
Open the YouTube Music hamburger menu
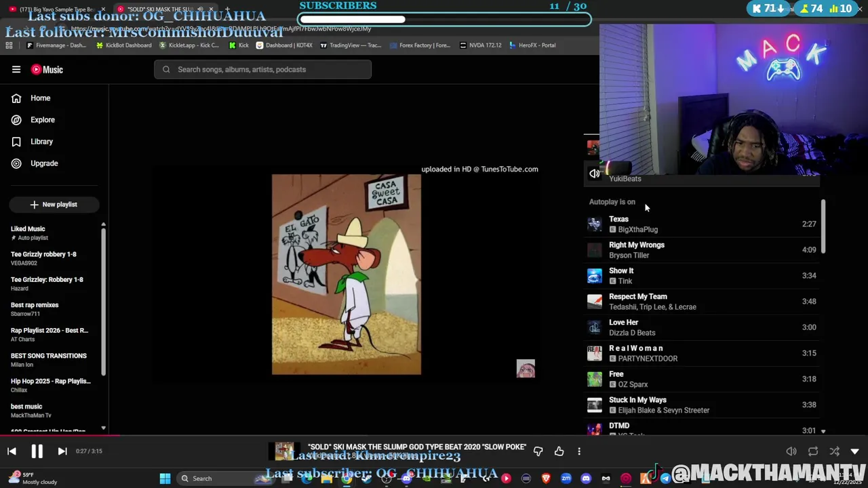point(16,69)
